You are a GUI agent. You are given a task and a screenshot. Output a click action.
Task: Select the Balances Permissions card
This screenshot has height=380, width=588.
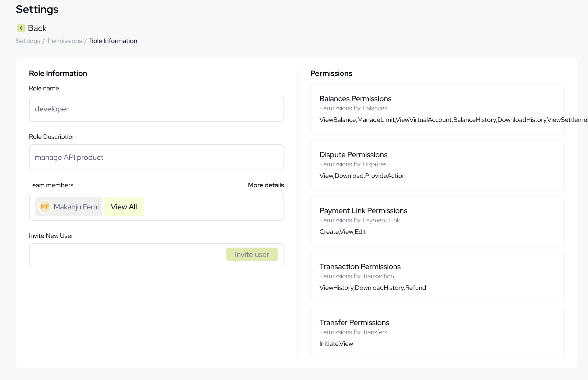point(437,109)
